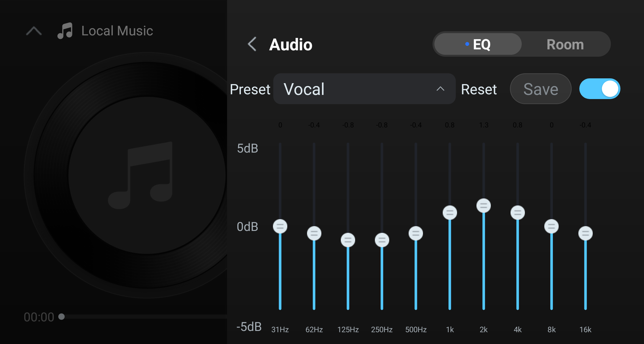Click the preset dropdown chevron arrow
Image resolution: width=644 pixels, height=344 pixels.
coord(440,89)
